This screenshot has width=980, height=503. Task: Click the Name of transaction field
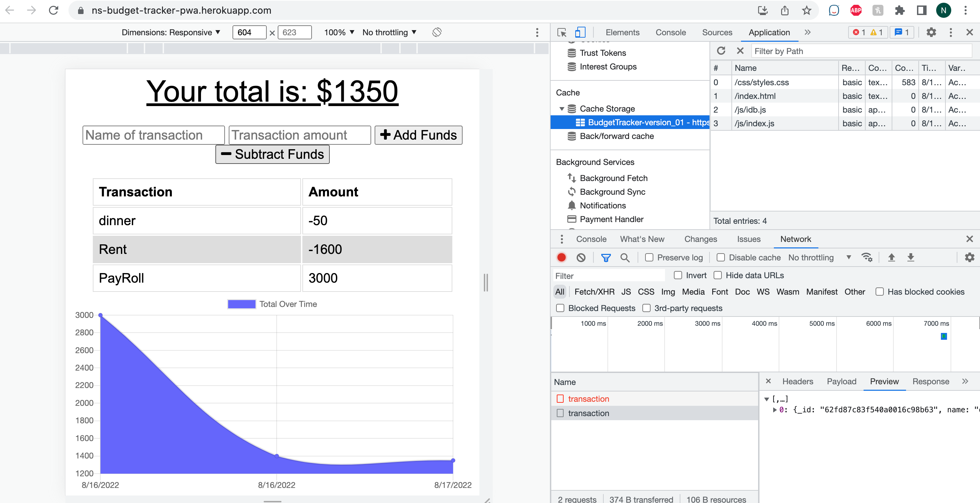(153, 135)
